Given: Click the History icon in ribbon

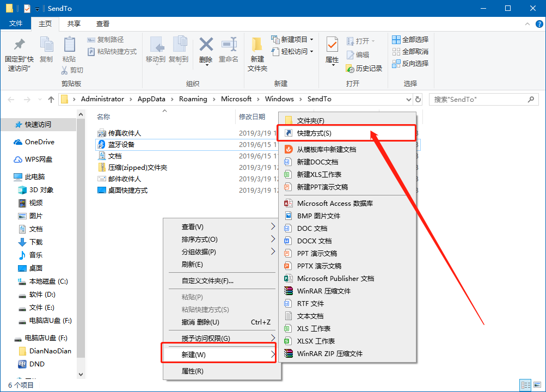Looking at the screenshot, I should pos(364,68).
